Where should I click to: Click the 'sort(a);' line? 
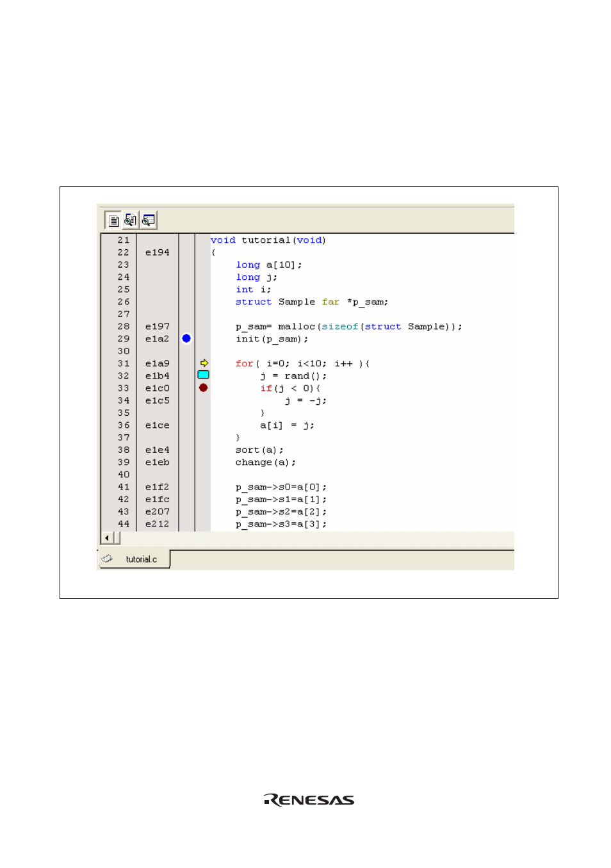(259, 450)
